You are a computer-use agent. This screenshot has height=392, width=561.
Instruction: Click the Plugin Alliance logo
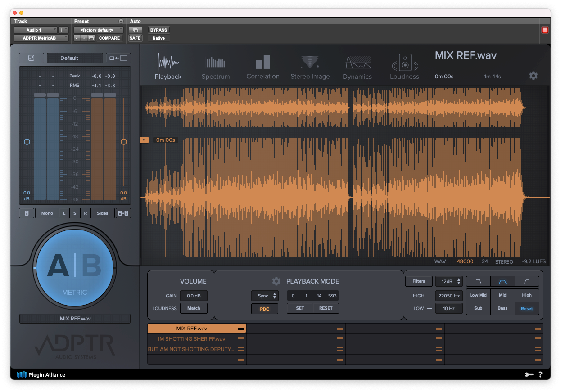coord(41,374)
